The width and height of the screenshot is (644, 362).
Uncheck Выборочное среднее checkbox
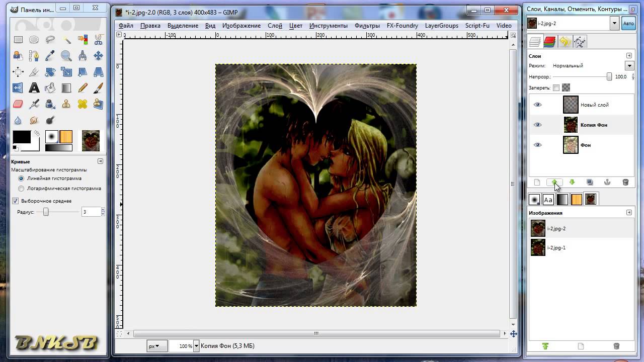coord(15,201)
